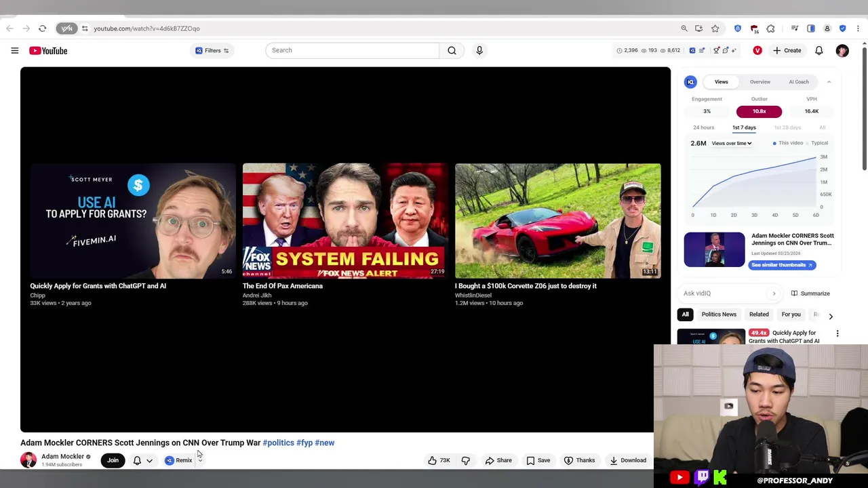Bookmark this page with the star icon
Image resolution: width=868 pixels, height=488 pixels.
[715, 28]
